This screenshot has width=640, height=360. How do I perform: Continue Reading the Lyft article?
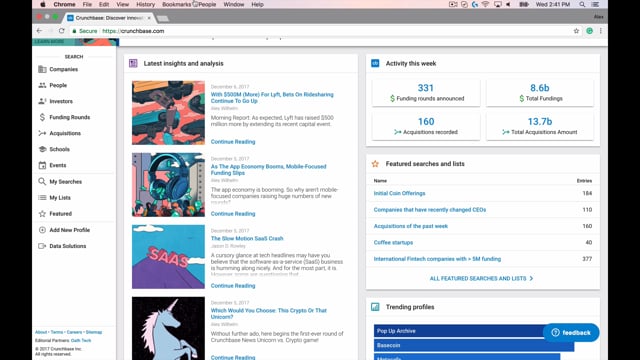pyautogui.click(x=233, y=142)
